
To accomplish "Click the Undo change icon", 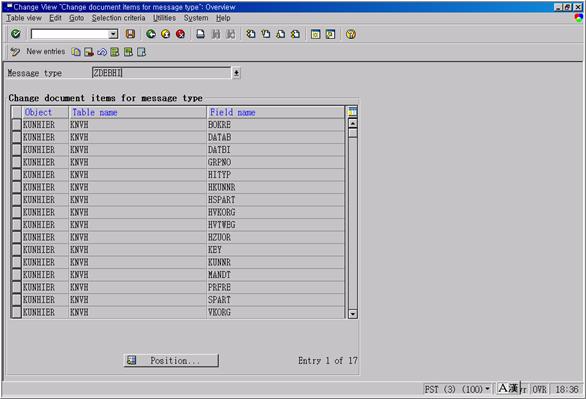I will pyautogui.click(x=102, y=52).
